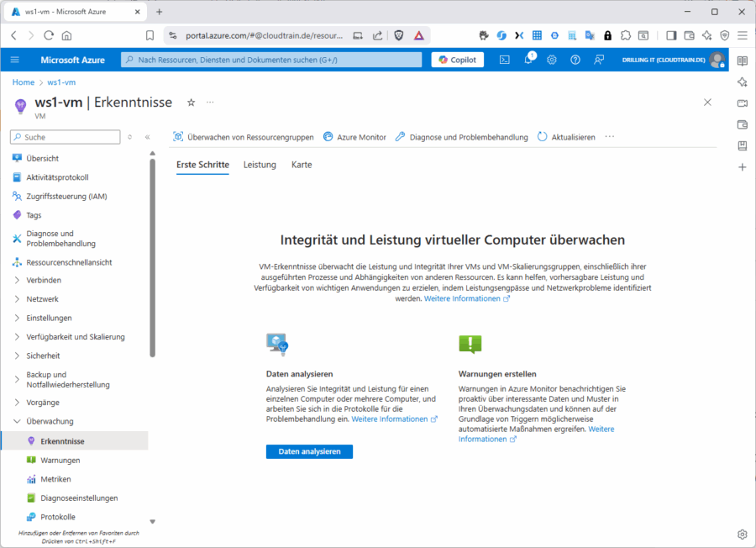Open the browser extensions puzzle icon
This screenshot has height=548, width=756.
coord(625,35)
